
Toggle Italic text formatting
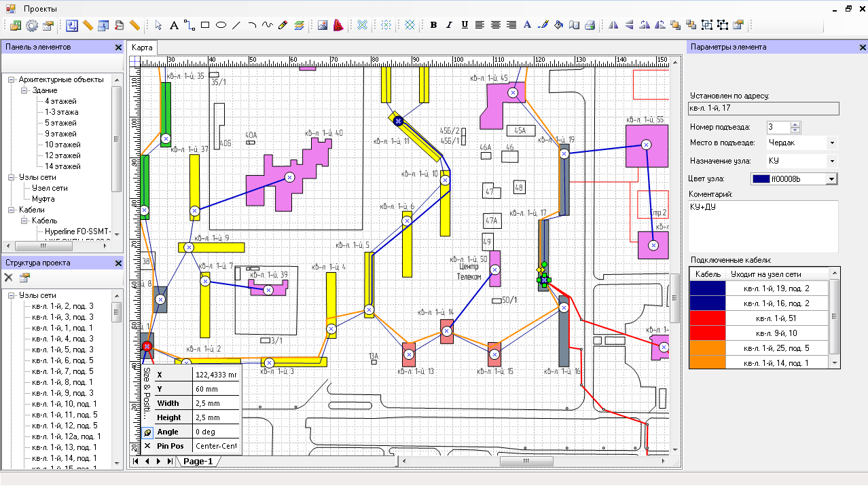tap(449, 25)
